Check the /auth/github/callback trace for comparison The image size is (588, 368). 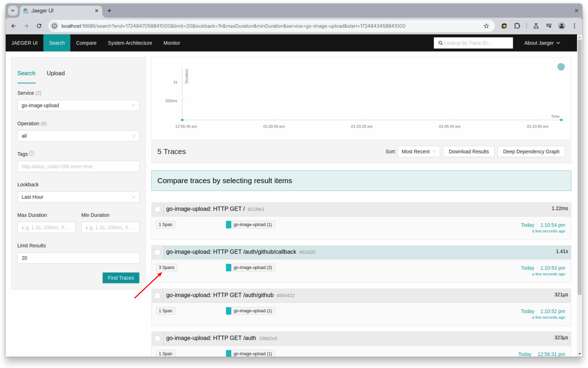[x=157, y=252]
